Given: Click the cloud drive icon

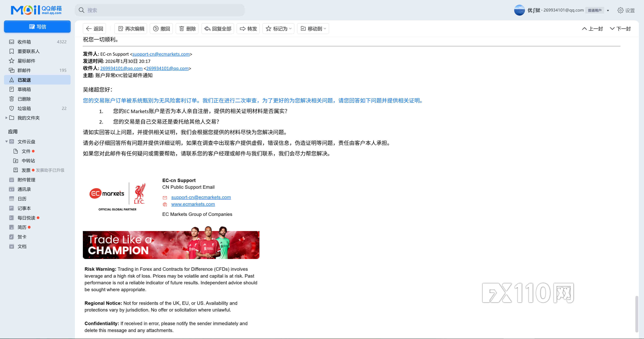Looking at the screenshot, I should click(12, 142).
